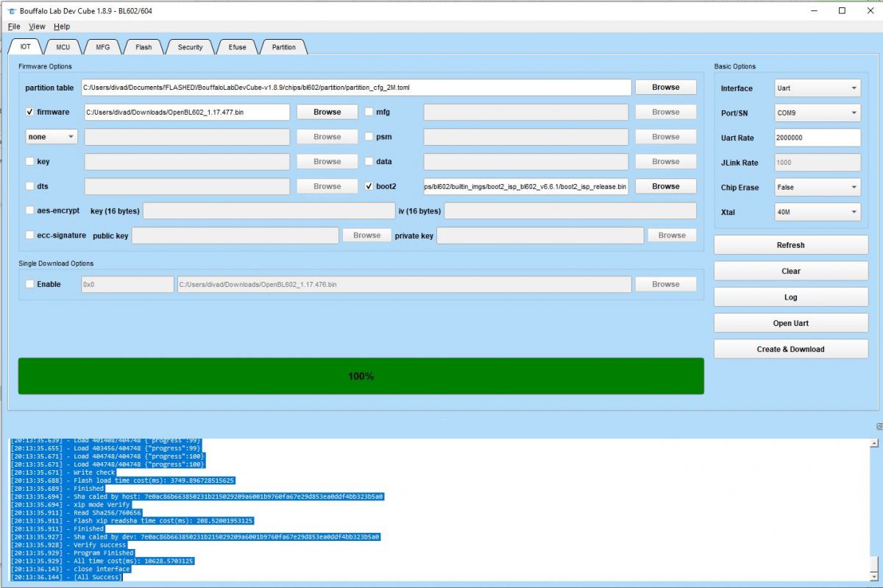Enable the ecc-signature checkbox
Viewport: 883px width, 588px height.
pos(29,235)
